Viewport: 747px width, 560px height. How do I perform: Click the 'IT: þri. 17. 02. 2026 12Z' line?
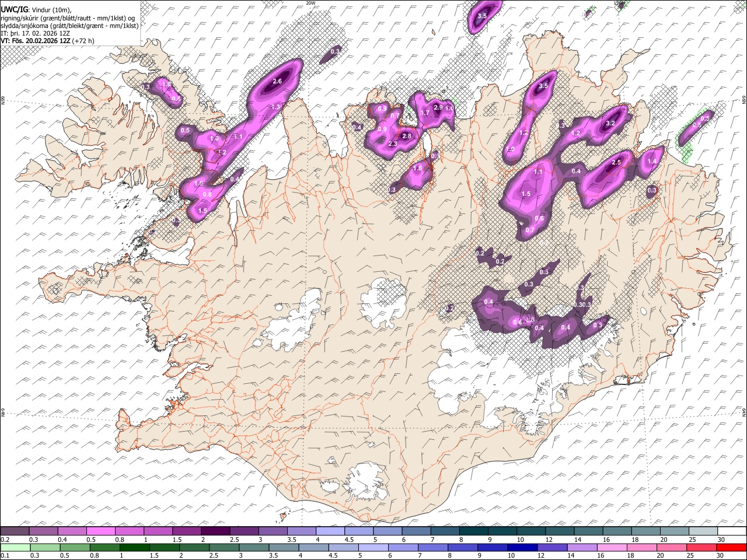click(x=35, y=33)
